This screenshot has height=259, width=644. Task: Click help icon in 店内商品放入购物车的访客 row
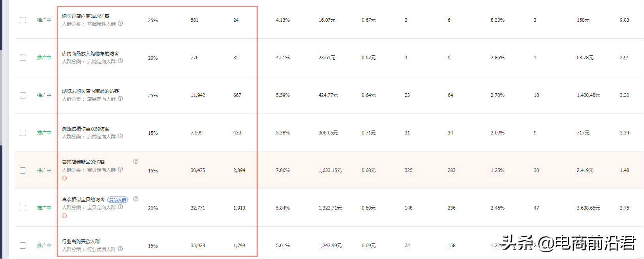[120, 61]
